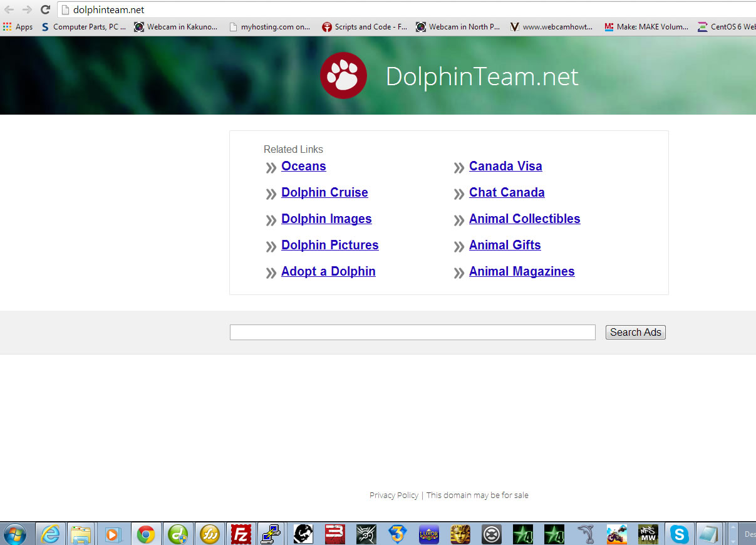
Task: Open the Windows Start menu
Action: click(x=15, y=534)
